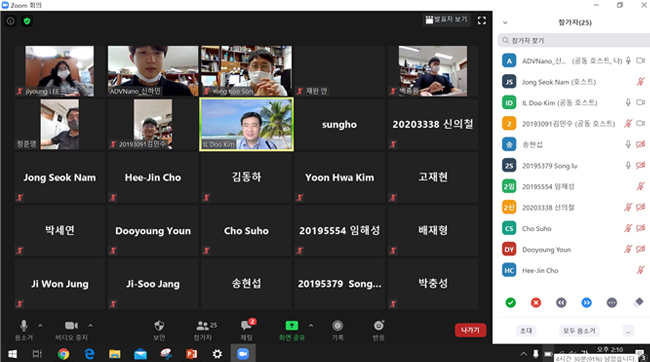
Task: Toggle mic icon on 20195379 Song lu row
Action: coord(628,165)
